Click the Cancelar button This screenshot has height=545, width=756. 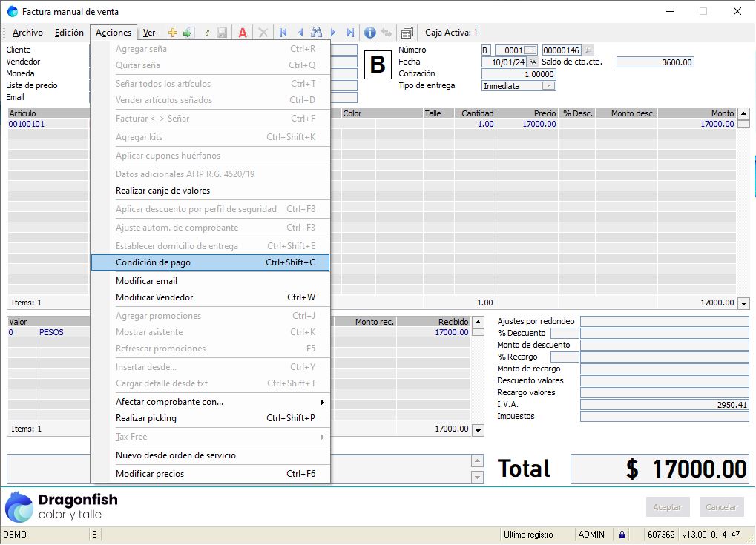(721, 507)
